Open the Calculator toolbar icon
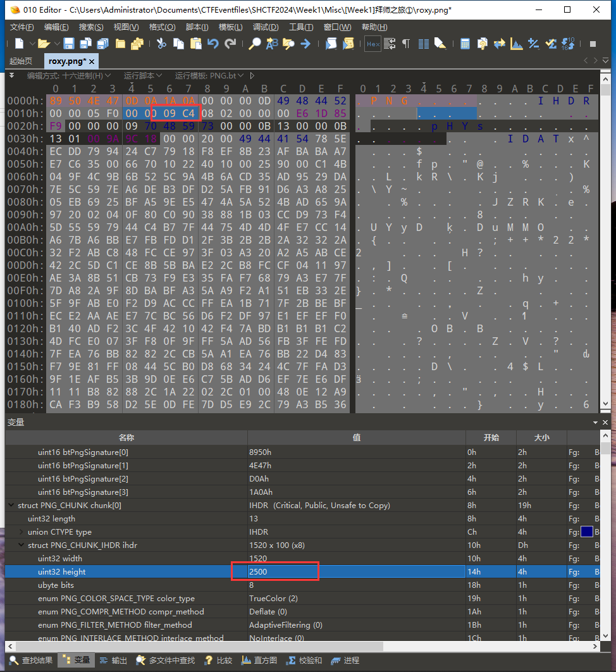616x672 pixels. (x=465, y=44)
